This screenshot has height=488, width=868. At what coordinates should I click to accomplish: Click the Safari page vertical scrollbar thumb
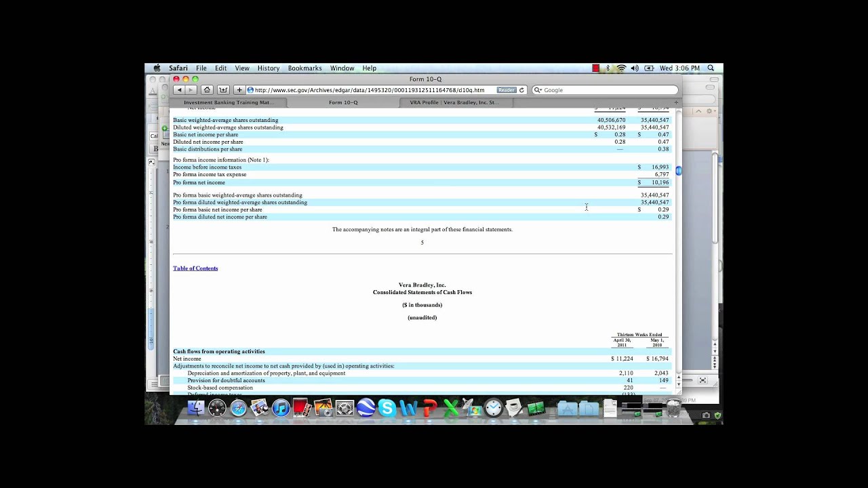678,170
